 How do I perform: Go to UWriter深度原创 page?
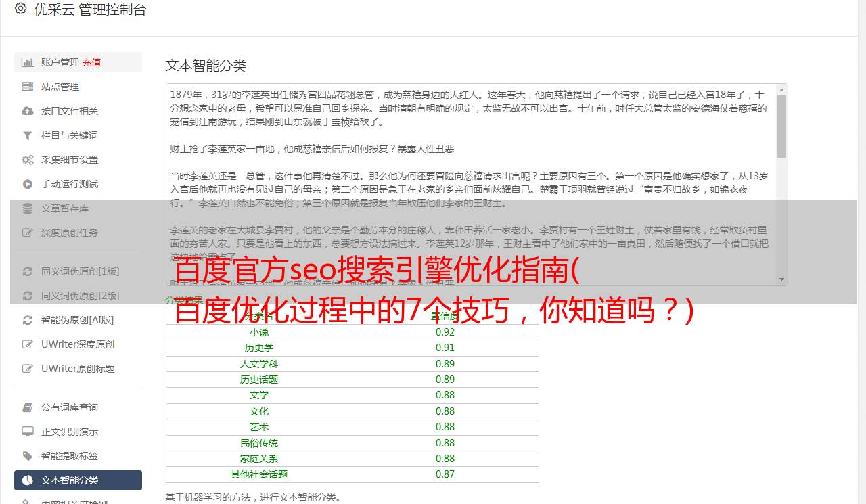pyautogui.click(x=78, y=344)
